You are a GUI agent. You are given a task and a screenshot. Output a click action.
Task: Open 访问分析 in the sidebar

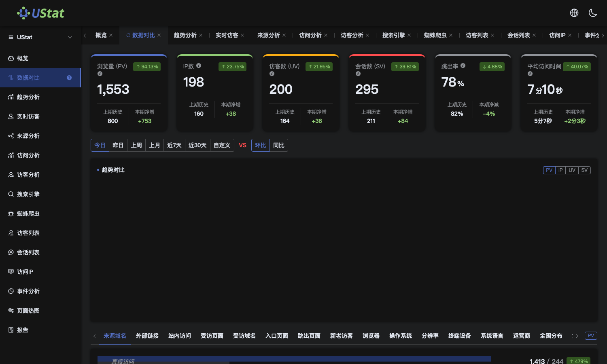coord(40,155)
